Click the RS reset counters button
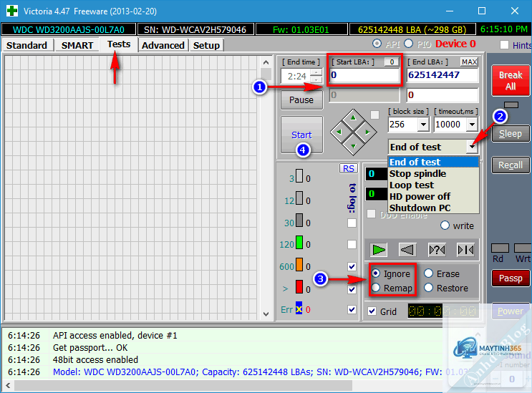The width and height of the screenshot is (532, 393). point(349,168)
